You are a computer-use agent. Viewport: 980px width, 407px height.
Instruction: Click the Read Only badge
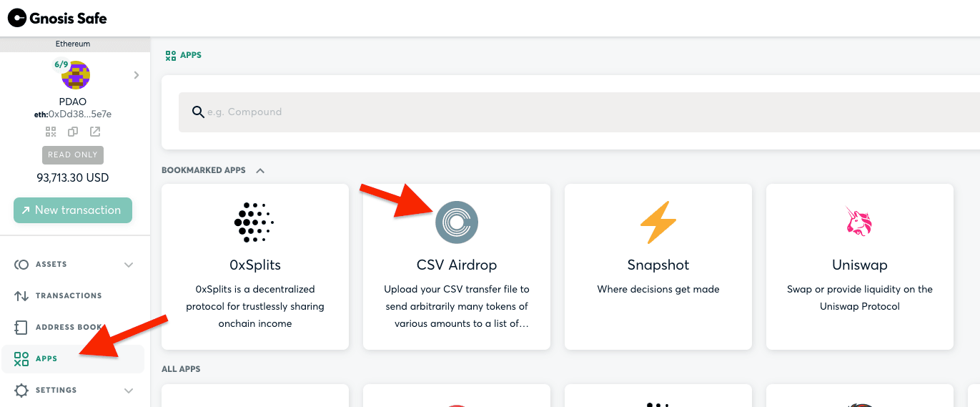tap(73, 155)
